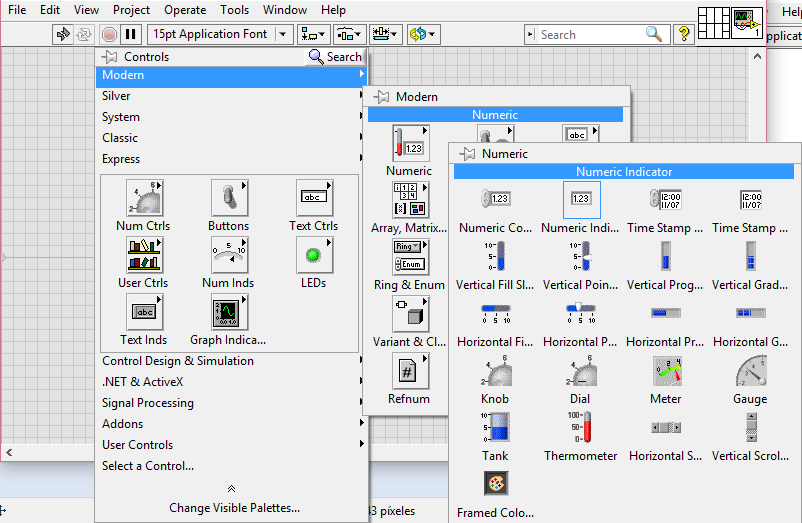Open the Reorder dropdown

(423, 34)
